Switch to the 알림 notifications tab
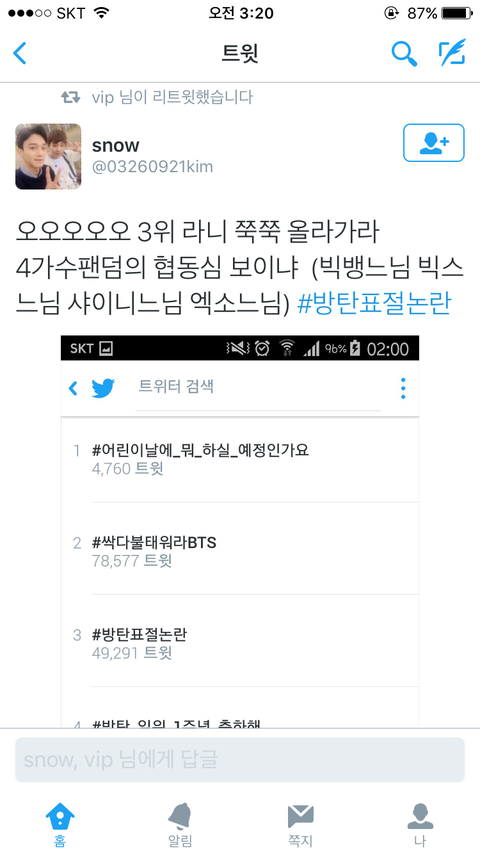480x854 pixels. [x=180, y=826]
